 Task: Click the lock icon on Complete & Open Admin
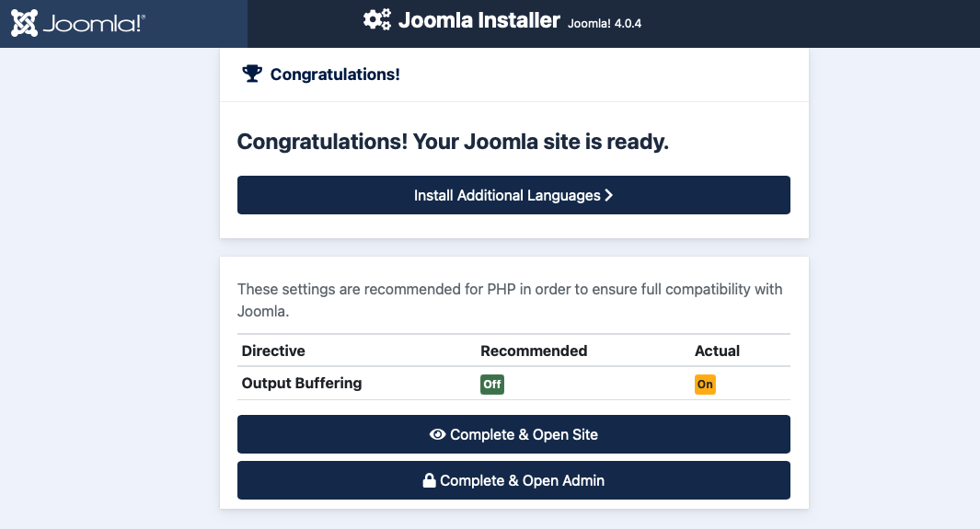[429, 480]
